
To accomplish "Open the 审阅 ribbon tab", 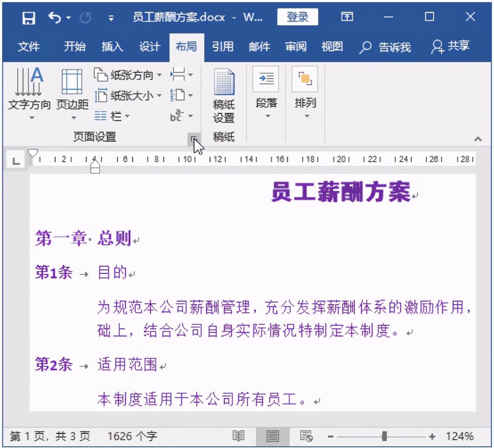I will 295,47.
